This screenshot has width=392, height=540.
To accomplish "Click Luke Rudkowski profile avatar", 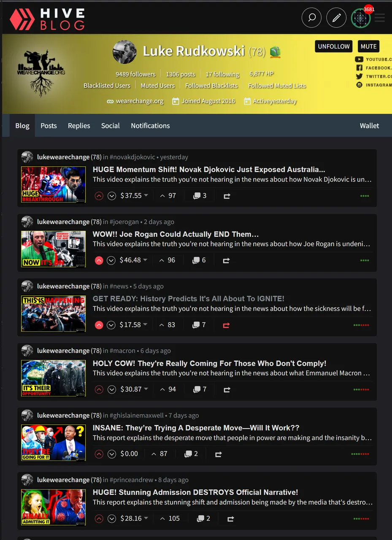I will click(124, 52).
